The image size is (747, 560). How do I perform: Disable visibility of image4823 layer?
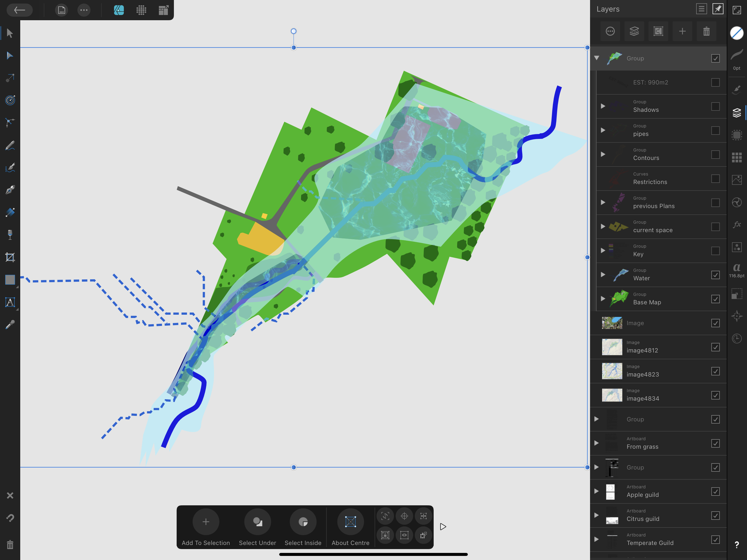click(x=716, y=371)
